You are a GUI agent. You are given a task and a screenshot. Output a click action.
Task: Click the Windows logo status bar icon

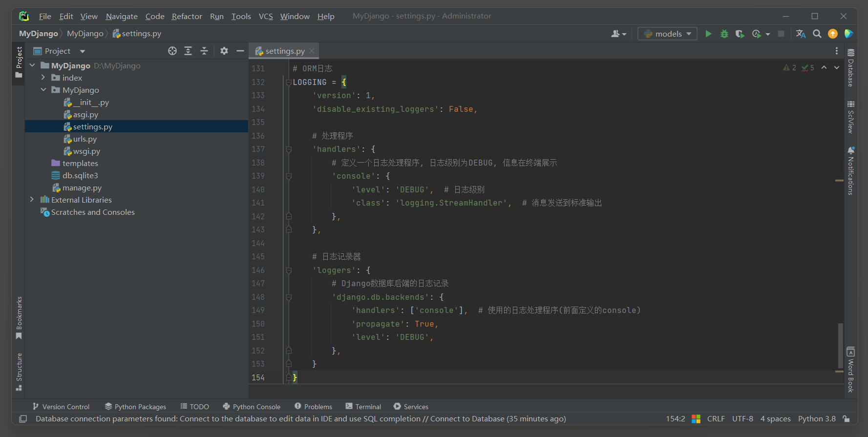point(696,419)
